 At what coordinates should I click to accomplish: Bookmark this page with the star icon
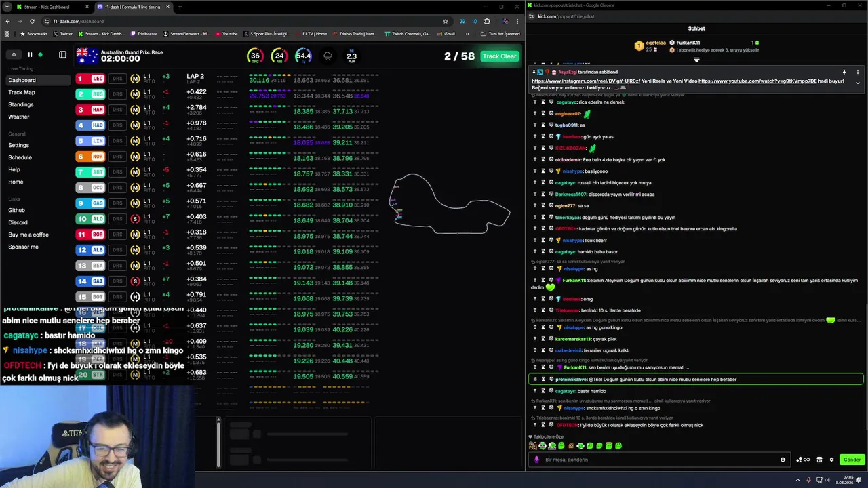coord(446,21)
